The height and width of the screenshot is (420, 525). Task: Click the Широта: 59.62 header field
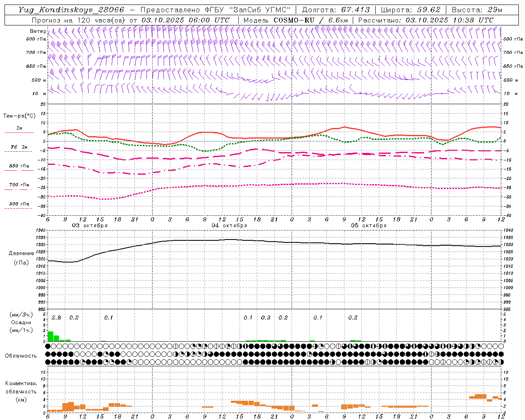pyautogui.click(x=411, y=10)
